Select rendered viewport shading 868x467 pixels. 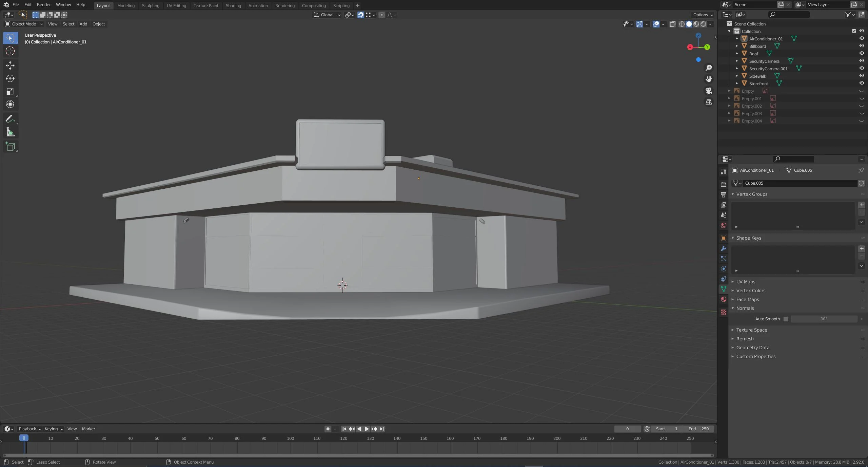point(704,24)
